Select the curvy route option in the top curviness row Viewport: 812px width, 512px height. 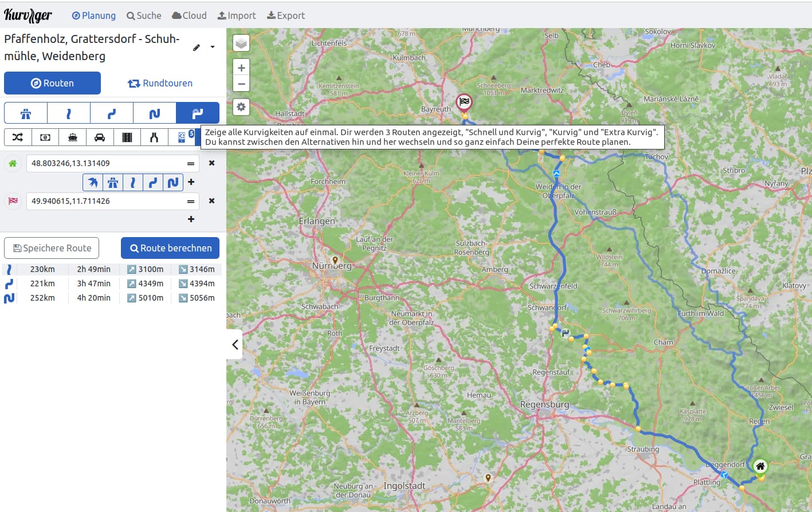[112, 113]
